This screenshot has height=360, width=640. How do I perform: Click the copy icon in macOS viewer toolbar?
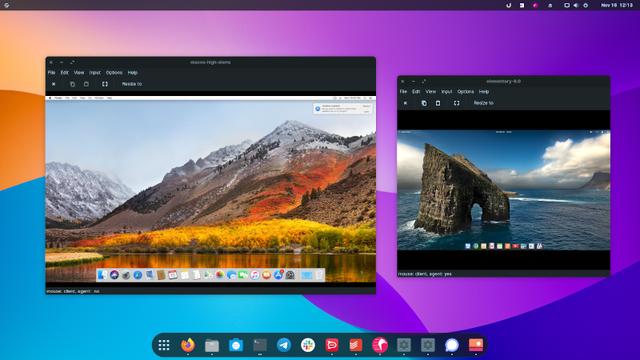pos(72,84)
